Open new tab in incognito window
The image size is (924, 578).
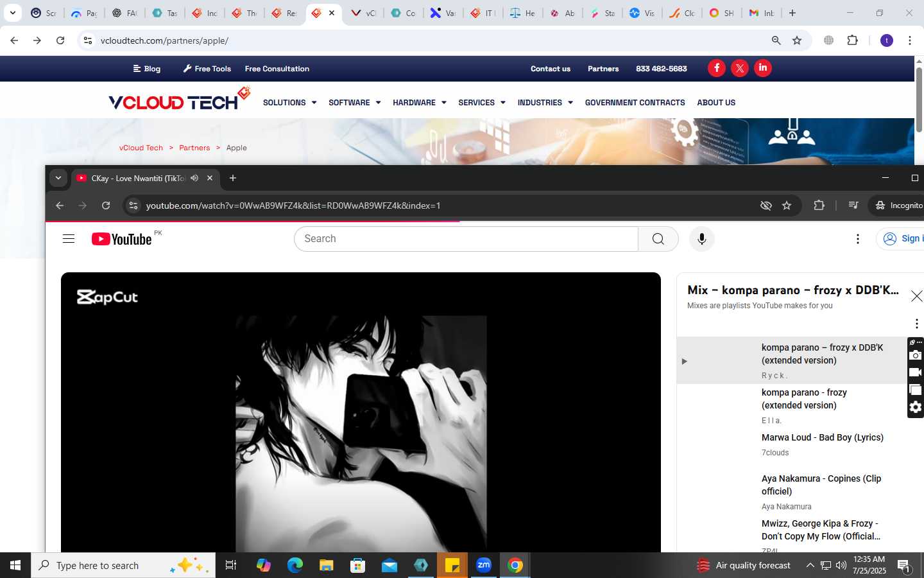tap(233, 178)
